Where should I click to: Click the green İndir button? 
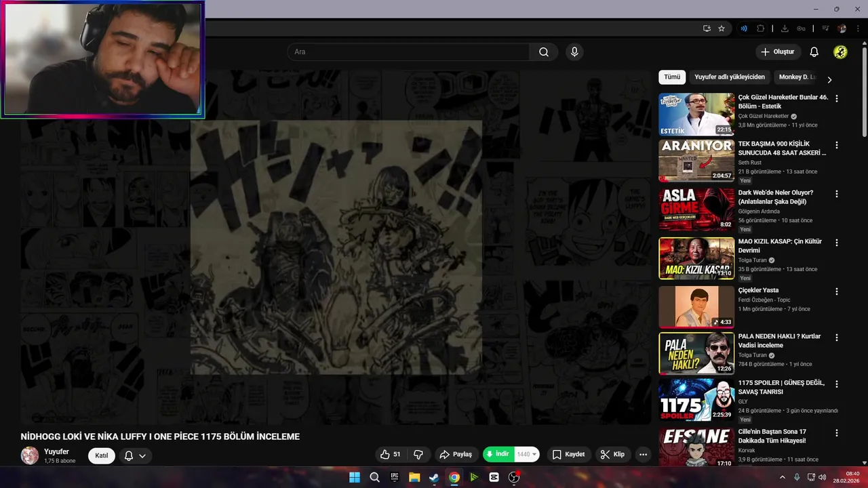click(498, 454)
